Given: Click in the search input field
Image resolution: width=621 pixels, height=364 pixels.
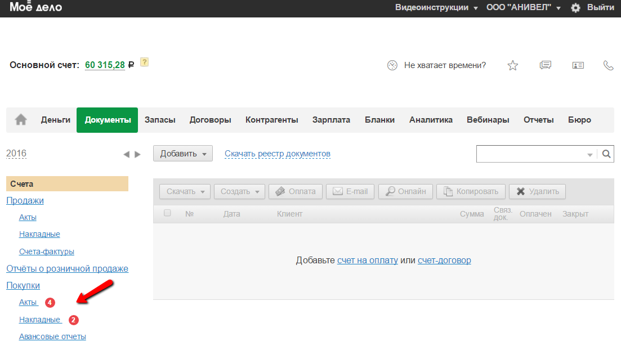Looking at the screenshot, I should [530, 154].
